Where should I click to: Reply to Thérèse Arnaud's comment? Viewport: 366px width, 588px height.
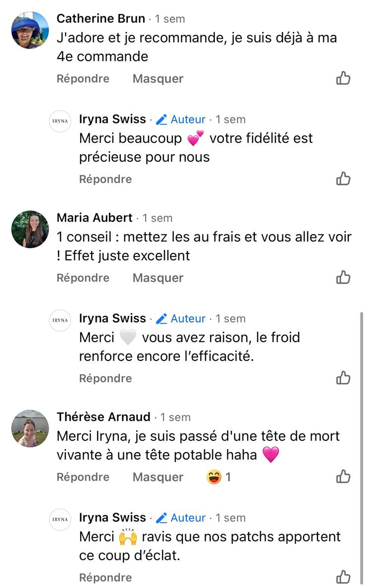pos(83,477)
